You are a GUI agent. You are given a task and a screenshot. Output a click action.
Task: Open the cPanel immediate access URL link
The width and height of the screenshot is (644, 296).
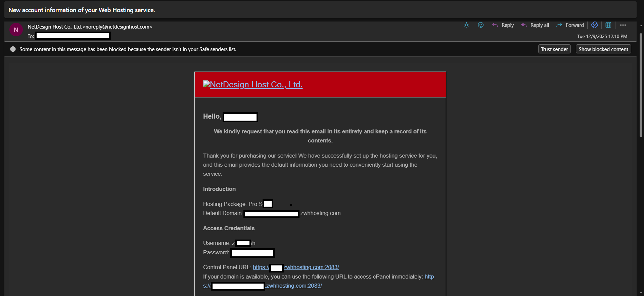click(x=263, y=286)
